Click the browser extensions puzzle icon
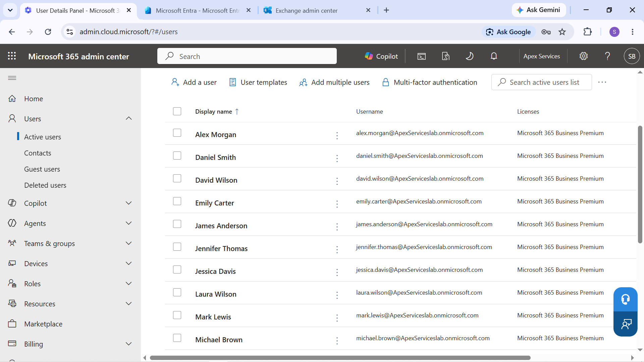Image resolution: width=644 pixels, height=362 pixels. coord(588,32)
